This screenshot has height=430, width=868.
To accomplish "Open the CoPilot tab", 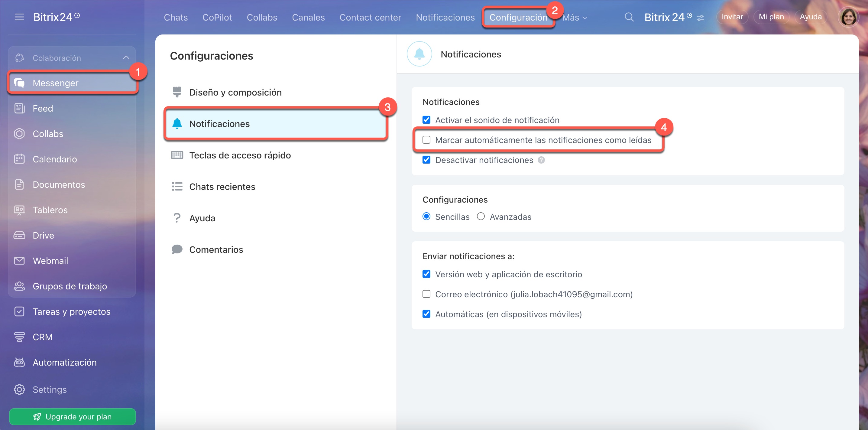I will pos(217,18).
